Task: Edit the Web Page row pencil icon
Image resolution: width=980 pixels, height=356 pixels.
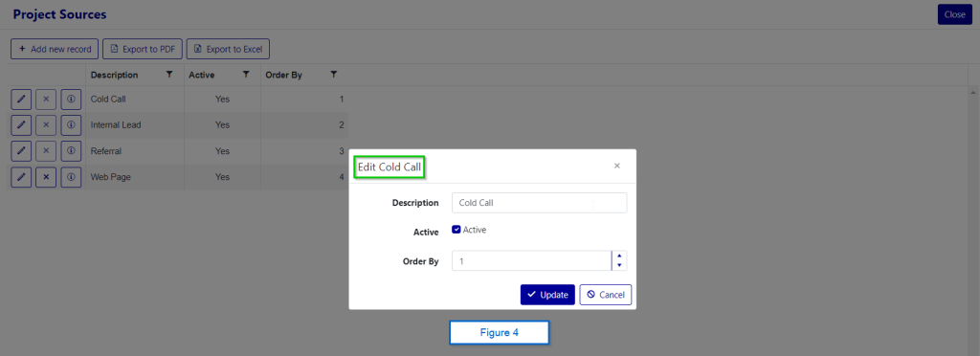Action: pyautogui.click(x=21, y=177)
